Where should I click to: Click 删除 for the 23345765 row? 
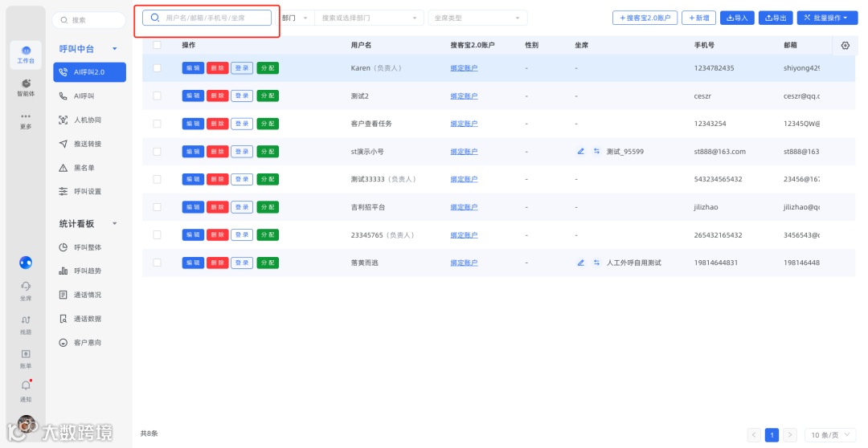[218, 235]
